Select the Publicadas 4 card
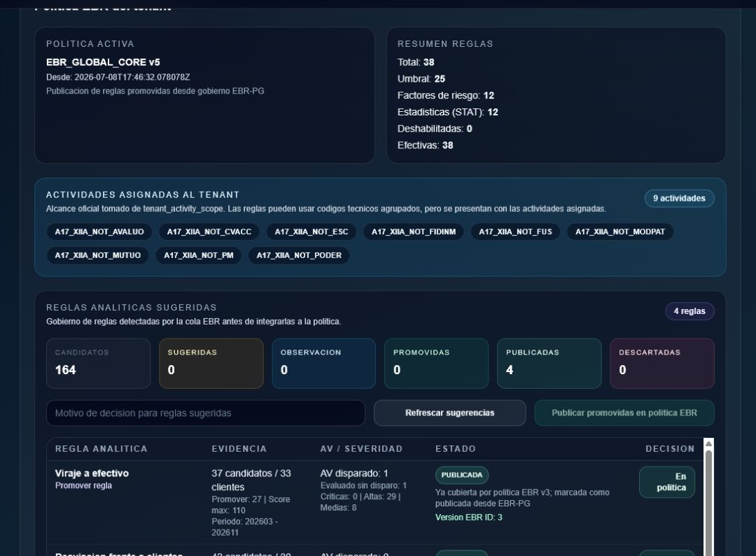This screenshot has width=756, height=556. coord(549,363)
